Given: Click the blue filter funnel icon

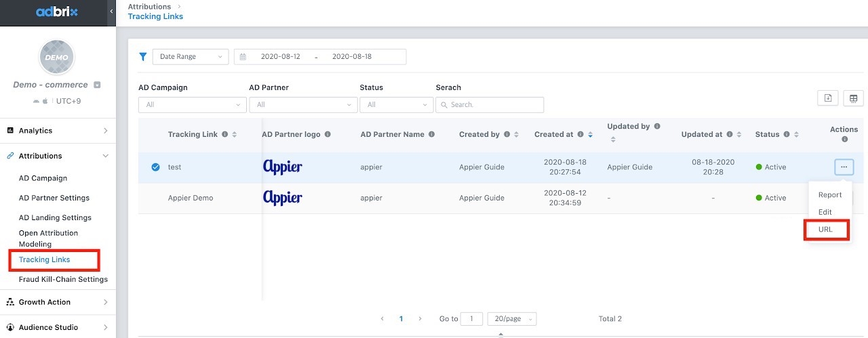Looking at the screenshot, I should 143,57.
